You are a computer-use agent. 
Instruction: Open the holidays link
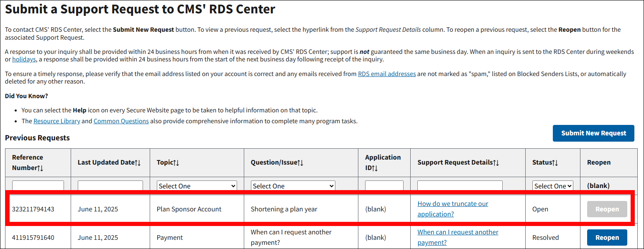[24, 59]
